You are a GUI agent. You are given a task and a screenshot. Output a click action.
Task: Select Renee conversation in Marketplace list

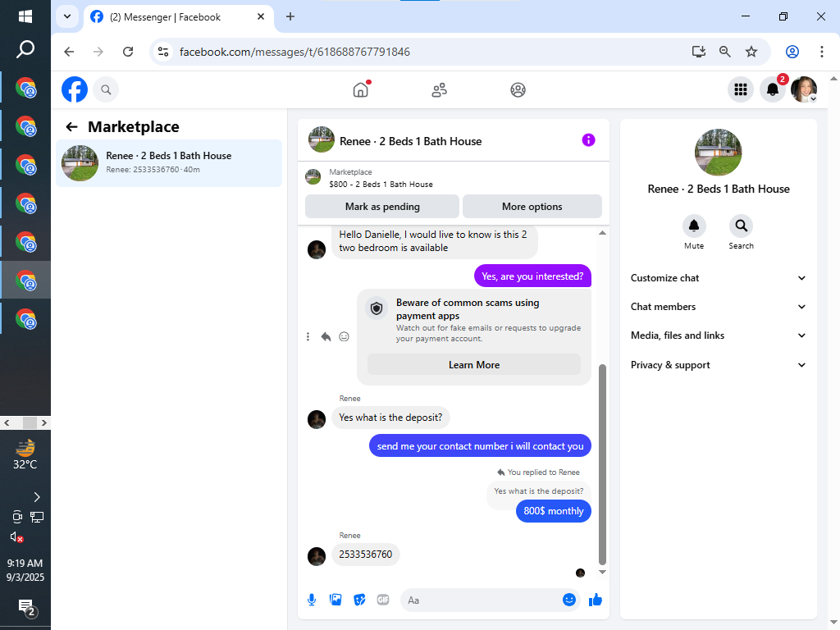[169, 163]
